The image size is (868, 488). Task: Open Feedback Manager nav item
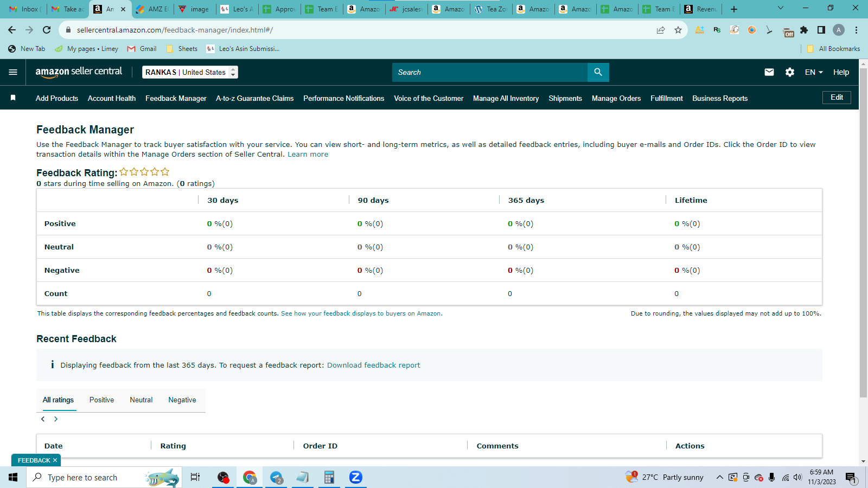[176, 98]
